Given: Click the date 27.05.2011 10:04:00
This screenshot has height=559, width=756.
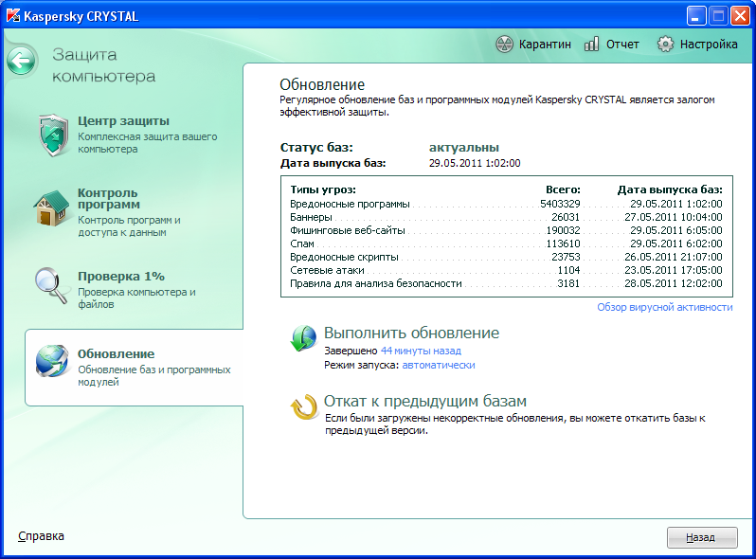Looking at the screenshot, I should point(673,217).
